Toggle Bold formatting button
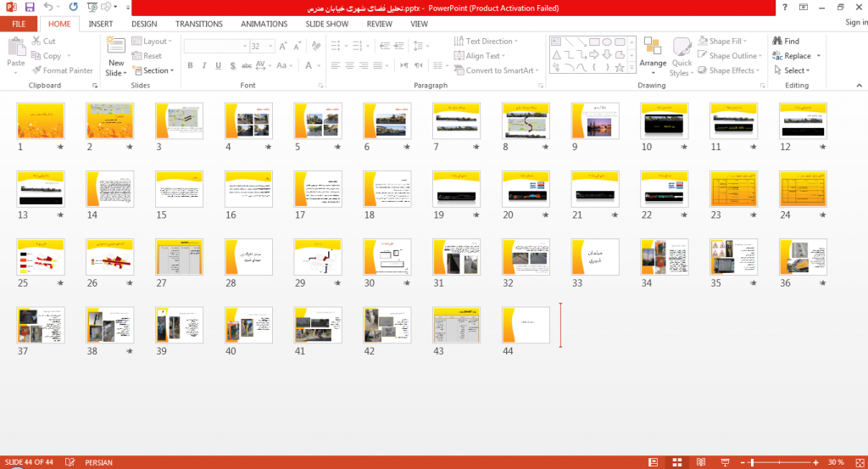The image size is (868, 469). coord(190,65)
